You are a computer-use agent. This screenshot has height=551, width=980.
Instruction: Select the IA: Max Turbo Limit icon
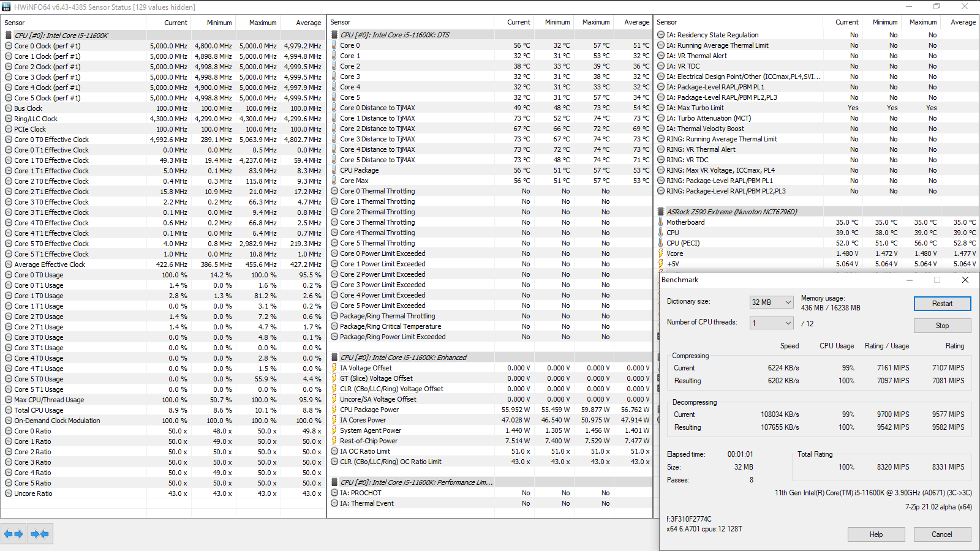click(661, 108)
